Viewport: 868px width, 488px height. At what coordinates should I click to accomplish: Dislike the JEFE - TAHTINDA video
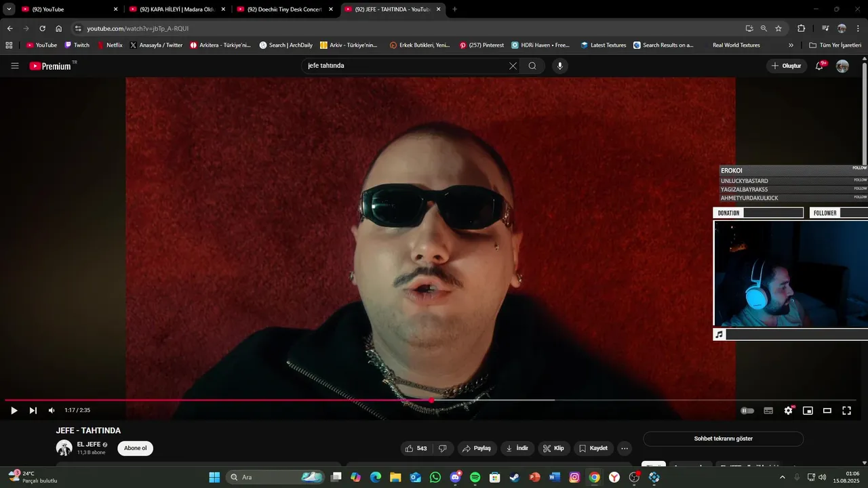(443, 448)
